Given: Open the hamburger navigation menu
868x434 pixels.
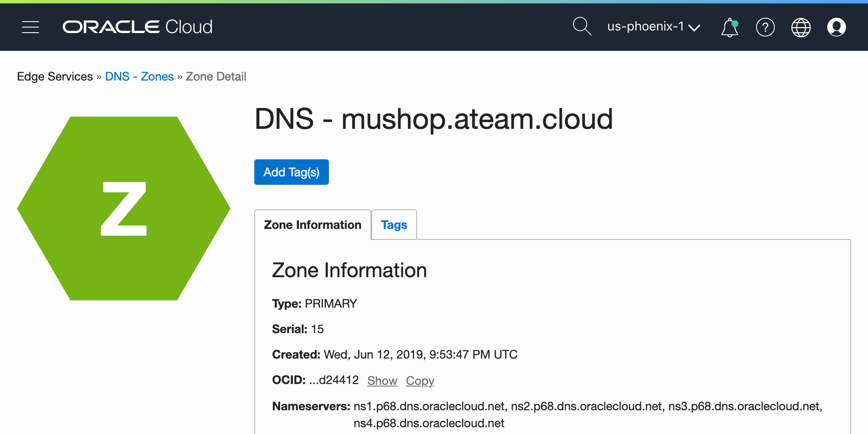Looking at the screenshot, I should point(31,27).
